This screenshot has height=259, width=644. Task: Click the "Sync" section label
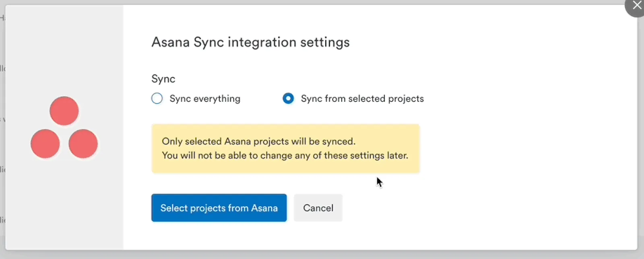[x=163, y=79]
